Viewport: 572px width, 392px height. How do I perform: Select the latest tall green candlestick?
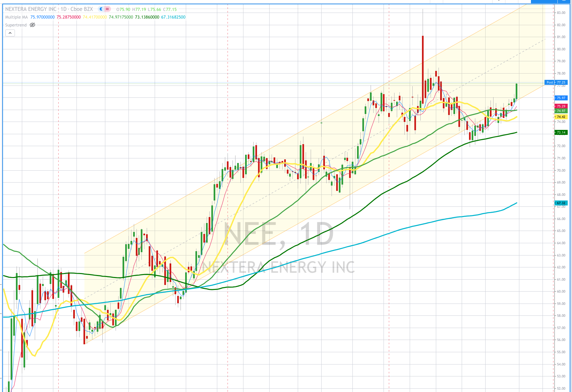point(516,91)
